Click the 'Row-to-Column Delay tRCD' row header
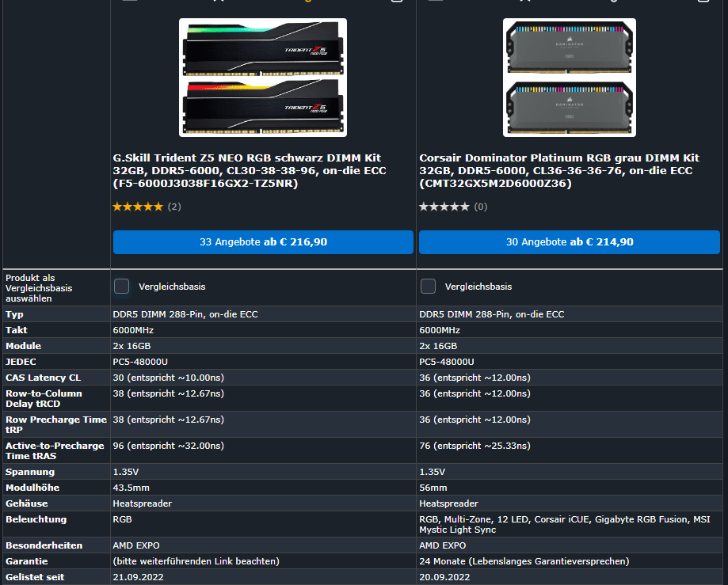The width and height of the screenshot is (728, 585). click(x=44, y=398)
